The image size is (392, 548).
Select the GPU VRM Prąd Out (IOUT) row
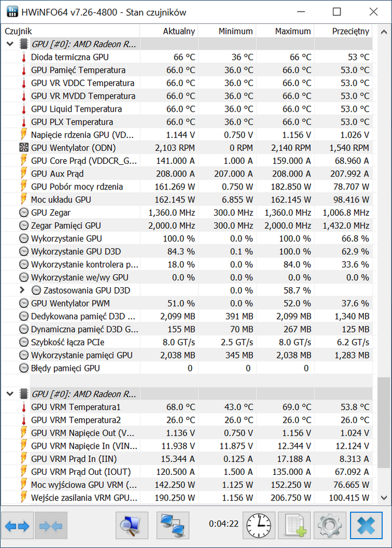tap(187, 472)
